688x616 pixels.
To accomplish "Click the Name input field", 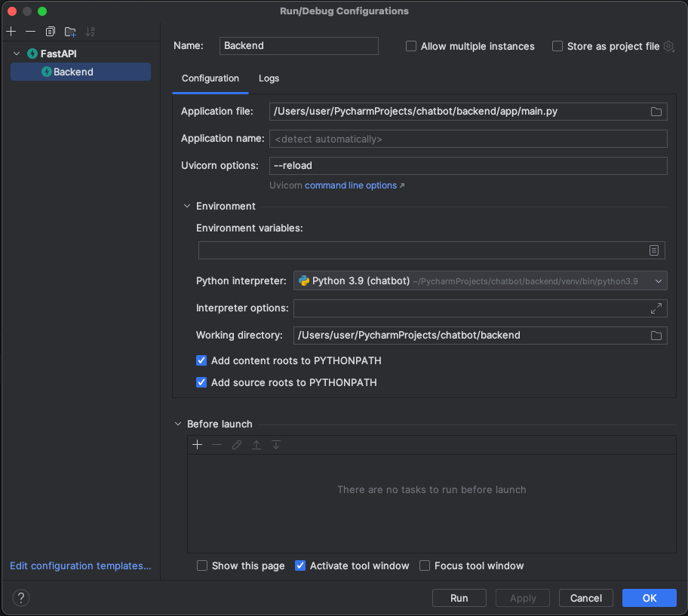I will click(299, 45).
